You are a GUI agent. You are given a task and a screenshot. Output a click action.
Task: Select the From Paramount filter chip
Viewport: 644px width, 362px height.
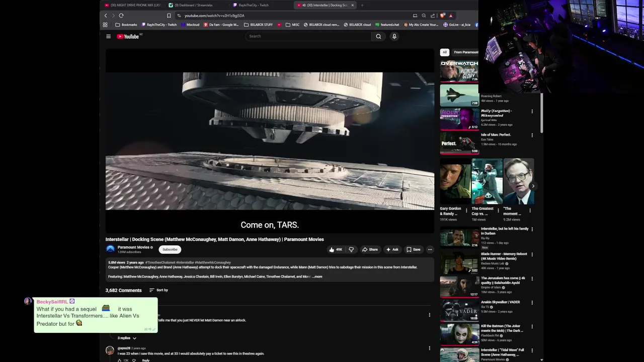[465, 52]
